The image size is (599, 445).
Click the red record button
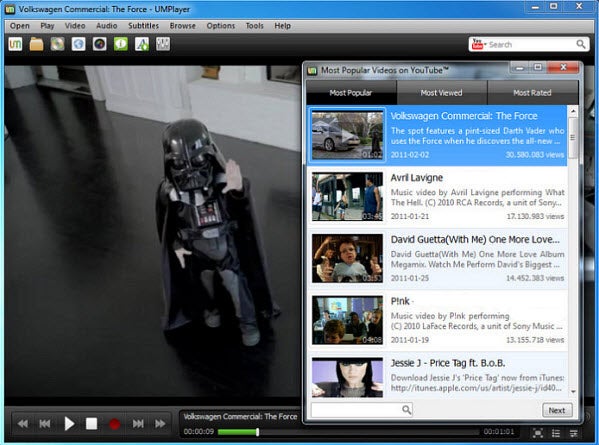point(115,424)
